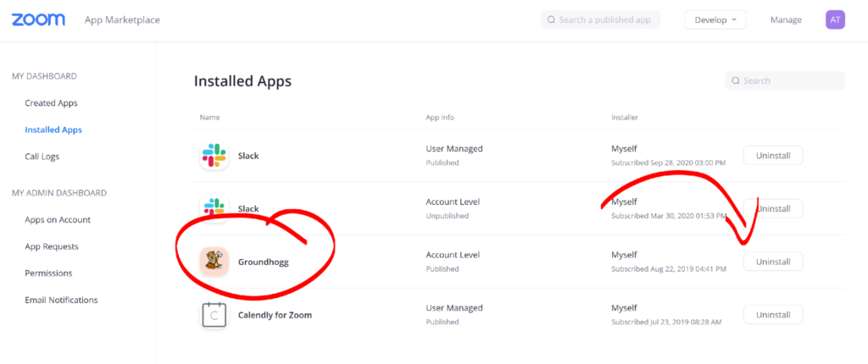Open Apps on Account
Screen dimensions: 868x364
click(x=58, y=220)
